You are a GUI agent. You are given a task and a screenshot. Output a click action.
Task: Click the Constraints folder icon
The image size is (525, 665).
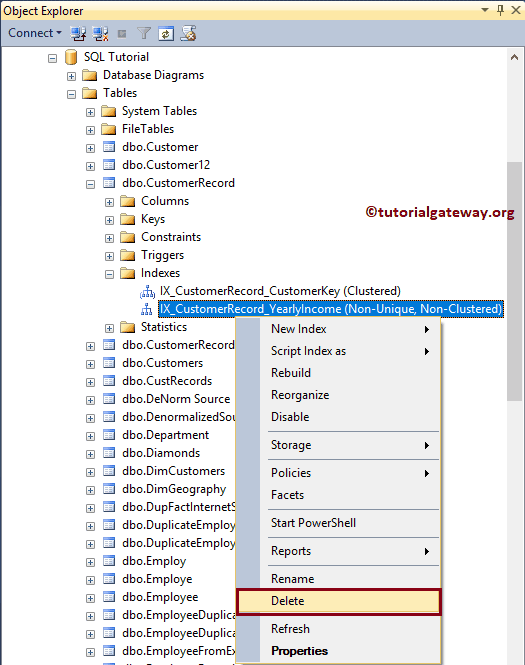tap(128, 237)
